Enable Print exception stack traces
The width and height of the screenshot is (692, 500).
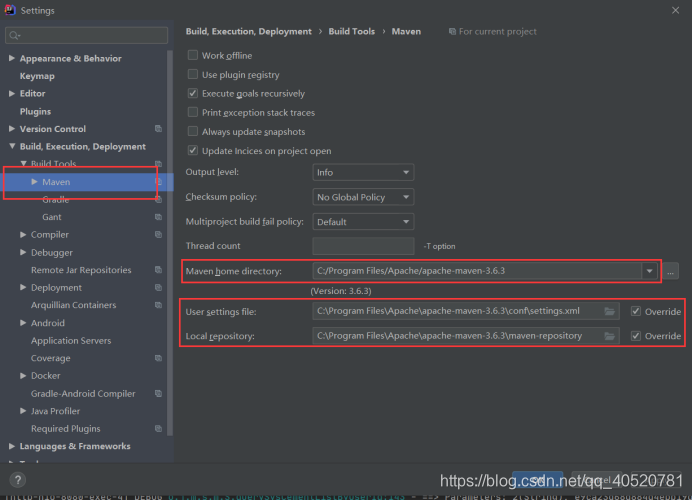193,112
